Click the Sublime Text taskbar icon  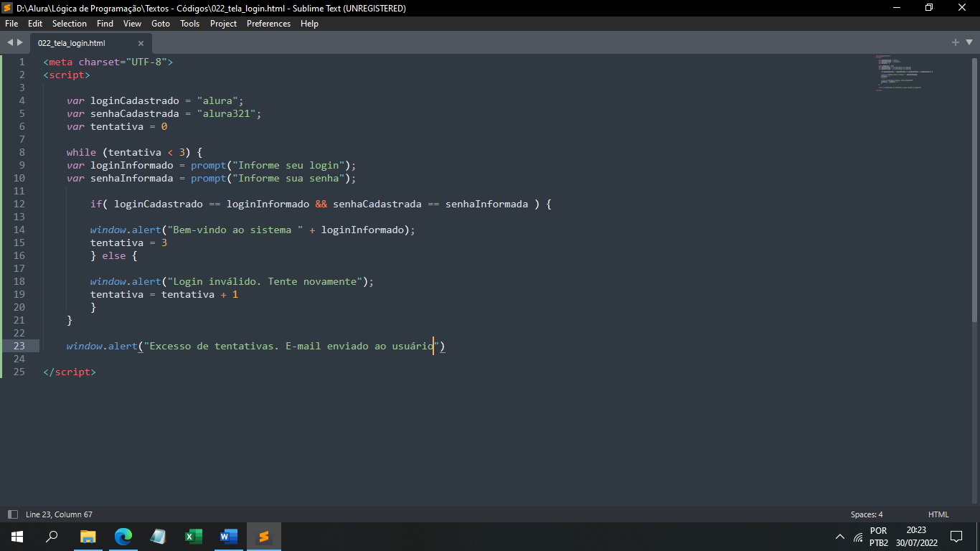click(263, 537)
